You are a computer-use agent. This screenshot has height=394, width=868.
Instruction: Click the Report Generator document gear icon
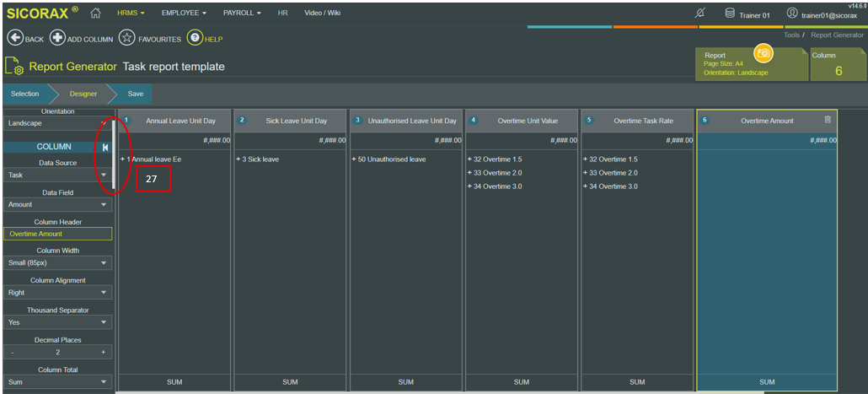tap(13, 66)
